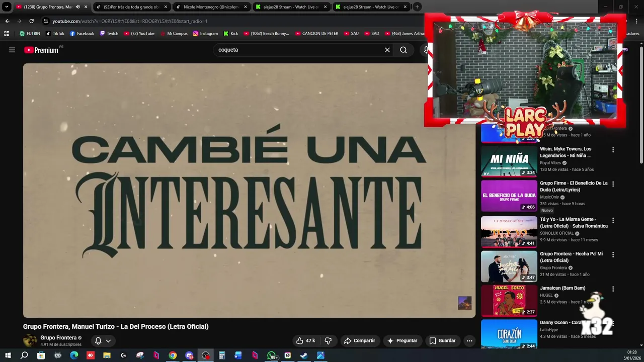
Task: Play the Mi Niña video thumbnail
Action: [509, 161]
